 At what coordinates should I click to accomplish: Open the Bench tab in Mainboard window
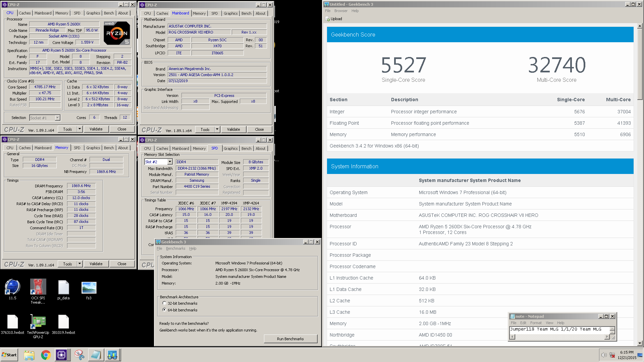246,13
